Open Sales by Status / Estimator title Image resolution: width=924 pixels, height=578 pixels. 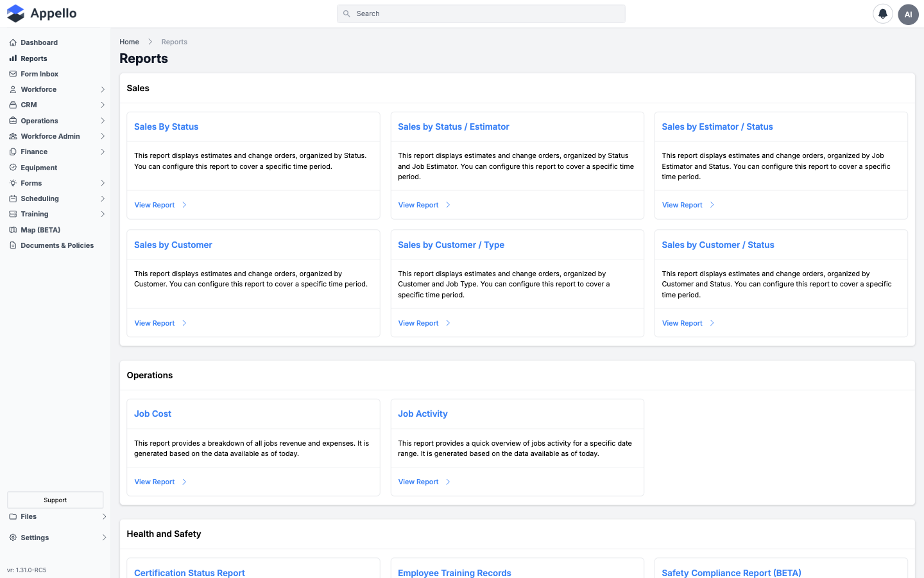pyautogui.click(x=454, y=127)
